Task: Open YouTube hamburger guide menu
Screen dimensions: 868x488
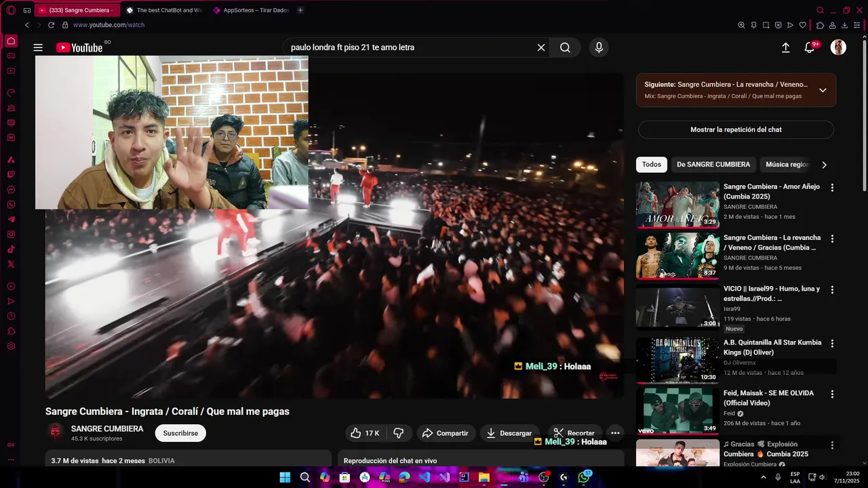Action: pos(38,47)
